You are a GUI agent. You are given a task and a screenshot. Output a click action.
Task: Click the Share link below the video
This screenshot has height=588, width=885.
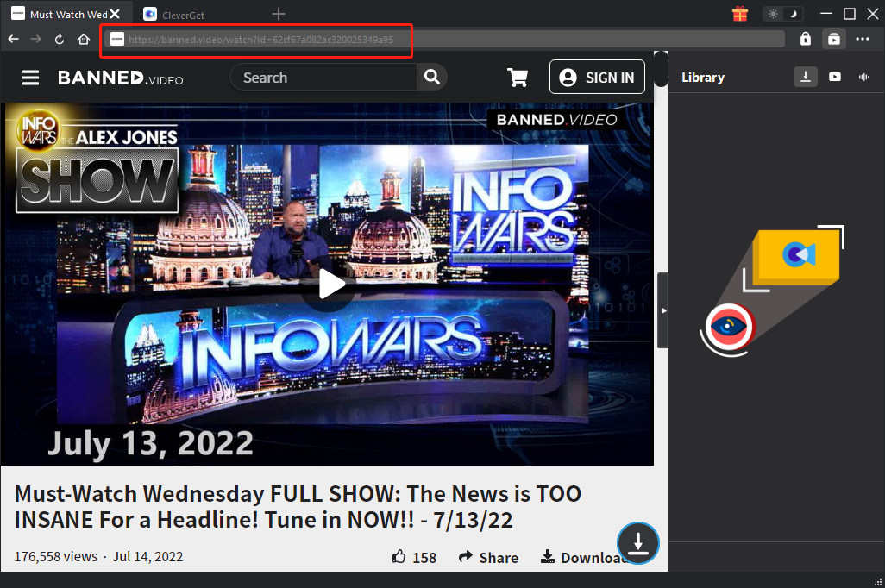(x=488, y=557)
